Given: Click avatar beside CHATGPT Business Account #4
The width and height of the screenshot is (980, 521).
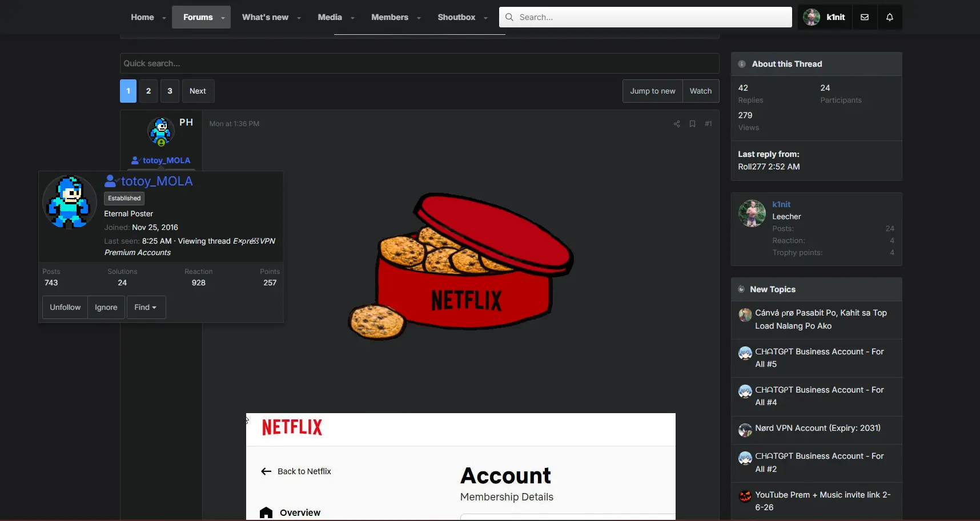Looking at the screenshot, I should point(745,391).
